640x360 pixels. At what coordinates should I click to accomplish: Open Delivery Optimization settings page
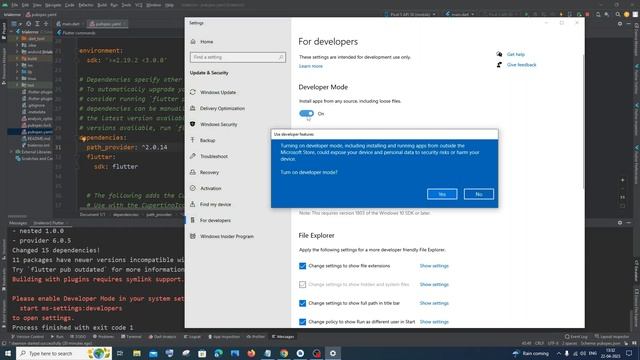[222, 109]
